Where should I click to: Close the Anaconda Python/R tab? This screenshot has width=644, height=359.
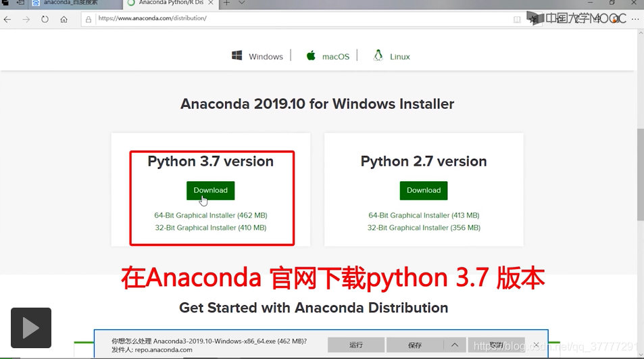210,3
